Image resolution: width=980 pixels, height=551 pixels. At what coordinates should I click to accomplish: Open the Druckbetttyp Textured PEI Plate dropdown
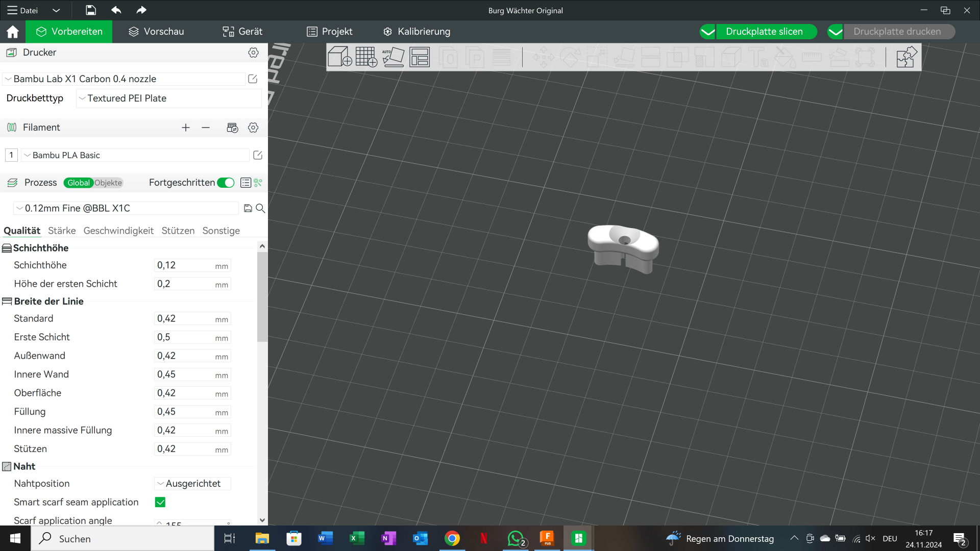click(169, 98)
